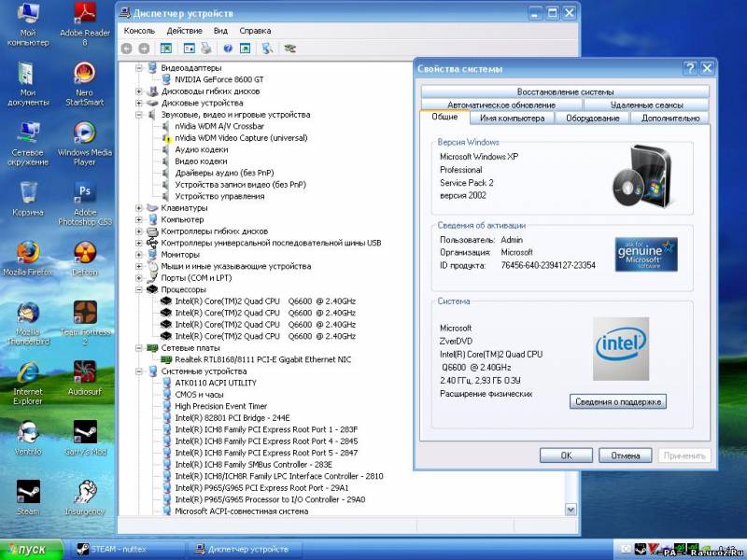Switch to the Оборудование tab
The width and height of the screenshot is (747, 560).
tap(593, 119)
